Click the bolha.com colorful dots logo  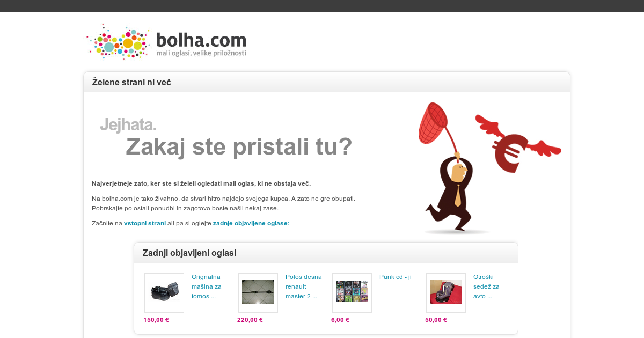coord(118,41)
